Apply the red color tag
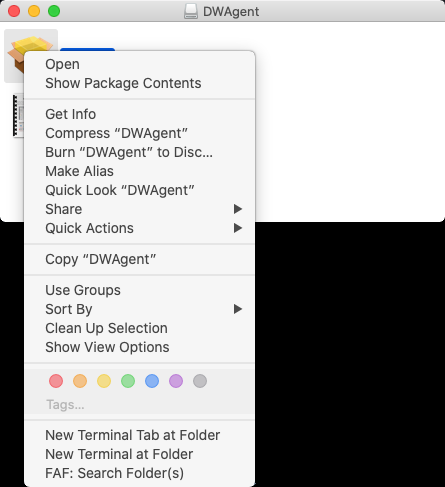445x487 pixels. tap(56, 381)
